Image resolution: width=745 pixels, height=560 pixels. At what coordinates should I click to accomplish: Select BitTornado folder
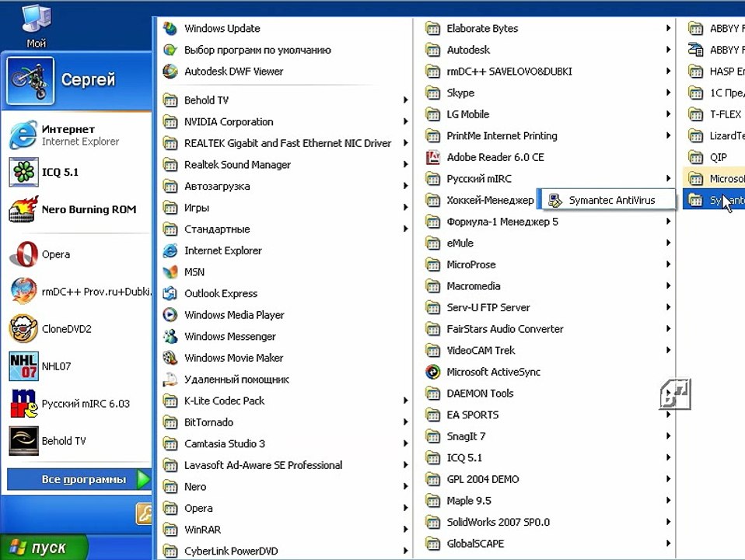pos(285,422)
